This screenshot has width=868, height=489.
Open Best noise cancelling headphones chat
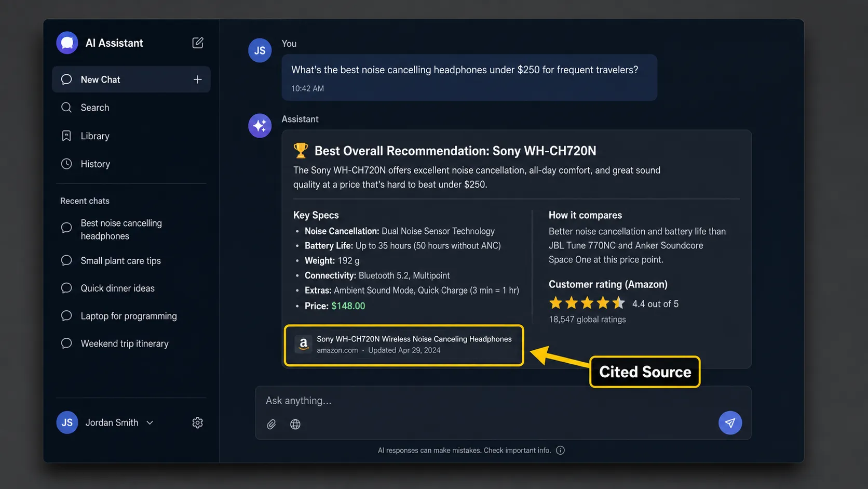121,229
